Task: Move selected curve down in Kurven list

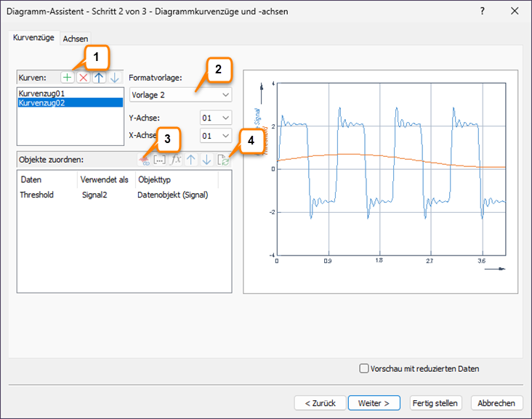Action: (x=114, y=77)
